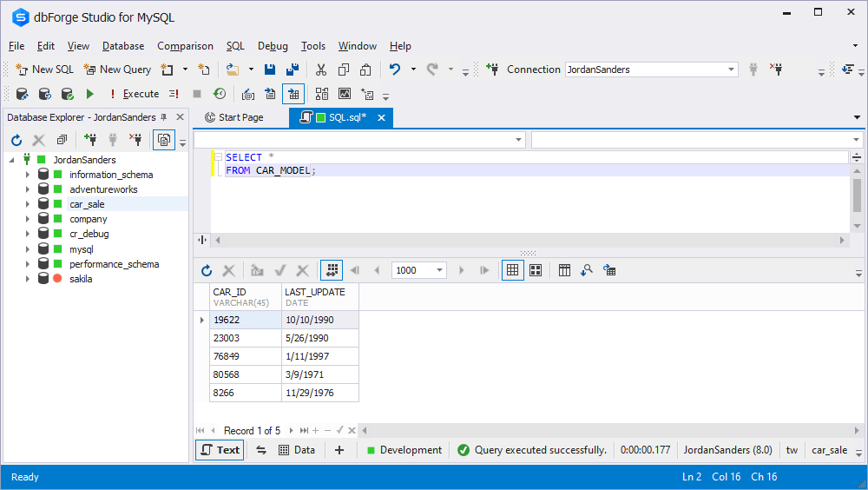Click the New Query toolbar button
This screenshot has height=490, width=868.
[x=117, y=70]
